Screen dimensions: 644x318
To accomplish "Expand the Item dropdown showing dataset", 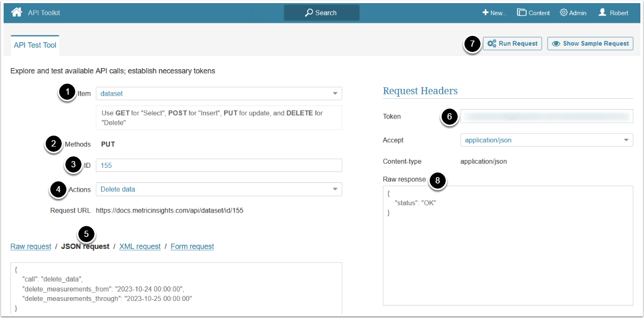I will [218, 94].
